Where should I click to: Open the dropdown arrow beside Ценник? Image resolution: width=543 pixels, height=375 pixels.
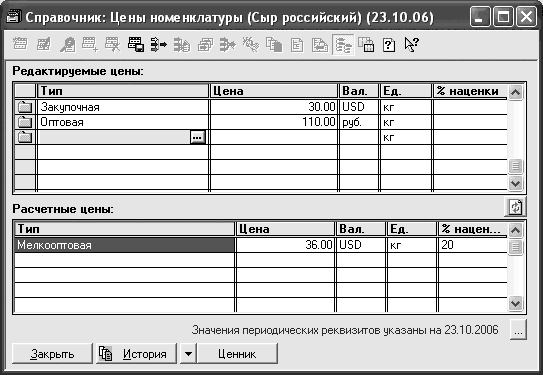coord(188,354)
